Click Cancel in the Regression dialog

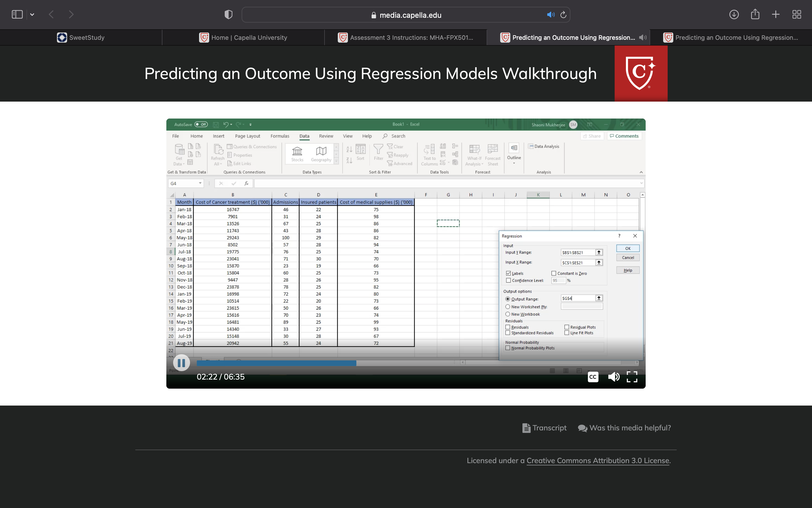628,258
